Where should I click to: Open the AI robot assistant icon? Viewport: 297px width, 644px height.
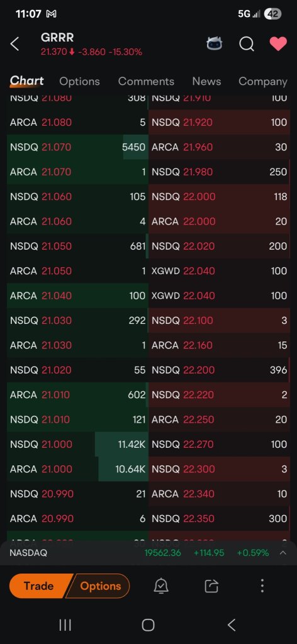(214, 44)
